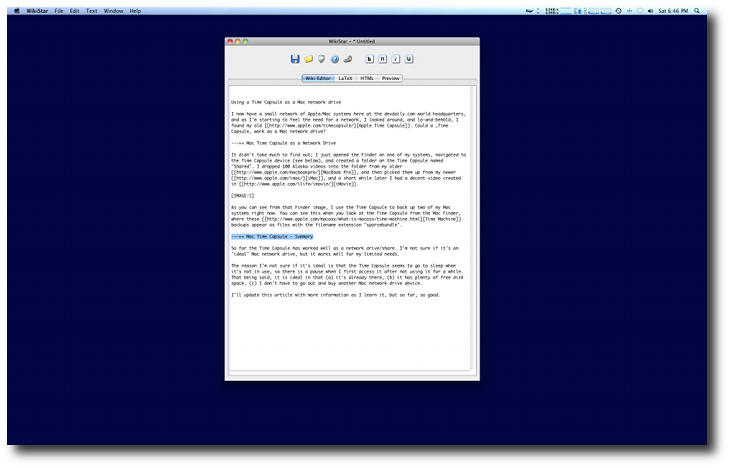Switch to the LaTeX tab

345,78
